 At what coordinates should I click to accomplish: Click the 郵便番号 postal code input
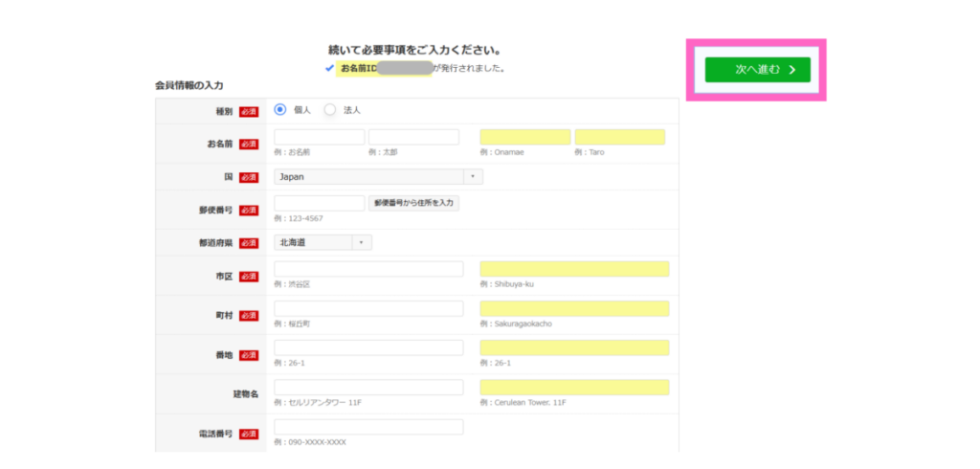coord(319,203)
